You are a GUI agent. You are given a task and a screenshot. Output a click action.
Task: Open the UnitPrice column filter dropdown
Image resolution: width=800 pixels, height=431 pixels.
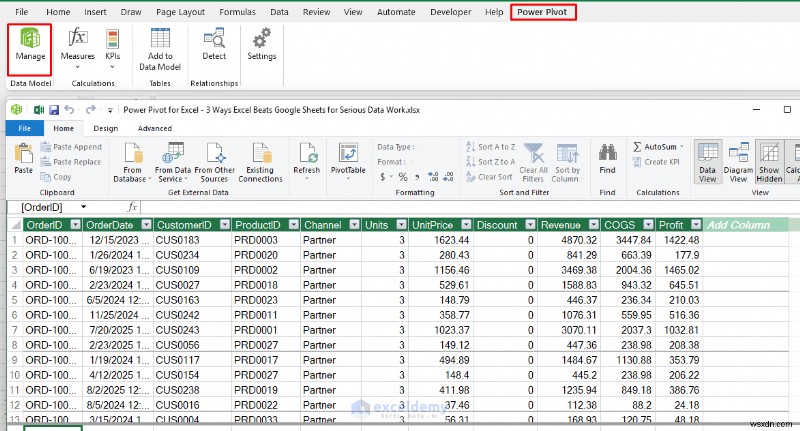[466, 225]
